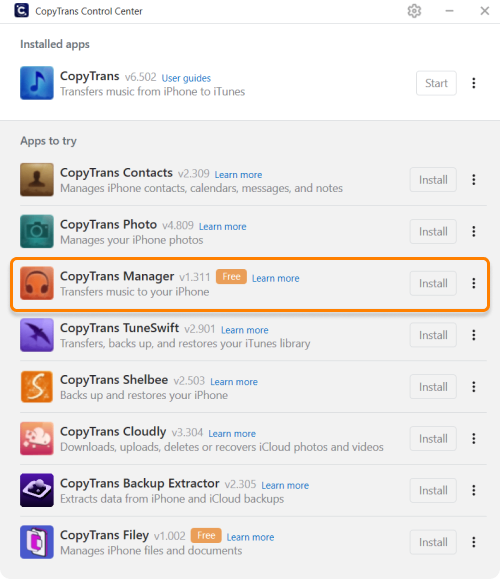Click the 'Transfers music from iPhone to iTunes' text
This screenshot has width=500, height=579.
(x=153, y=91)
